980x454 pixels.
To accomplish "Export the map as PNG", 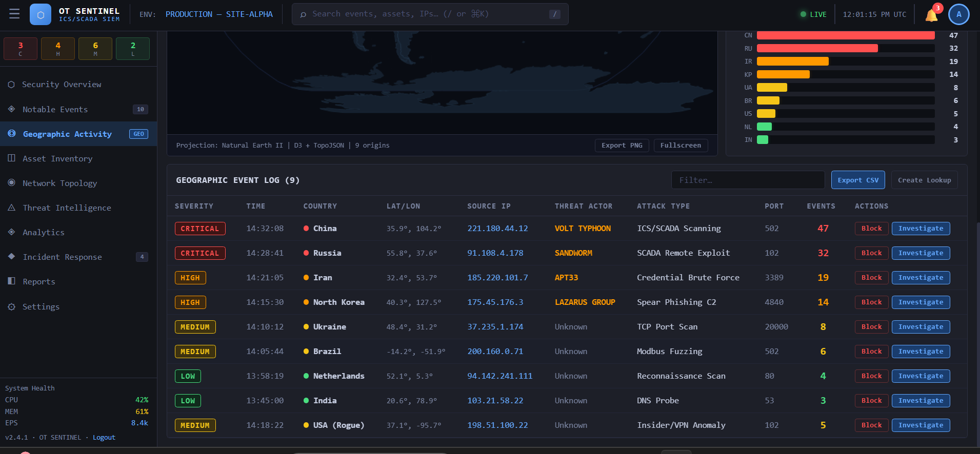I will [622, 146].
